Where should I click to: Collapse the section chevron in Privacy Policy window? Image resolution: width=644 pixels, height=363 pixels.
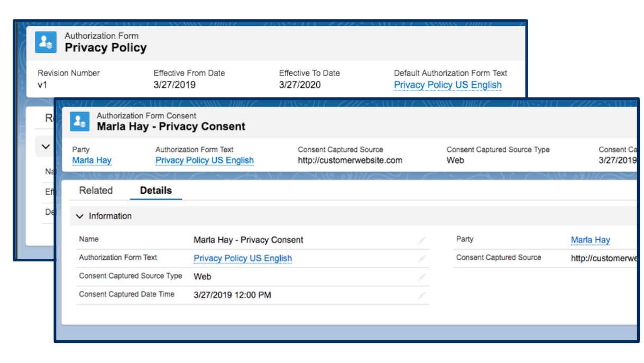tap(45, 147)
